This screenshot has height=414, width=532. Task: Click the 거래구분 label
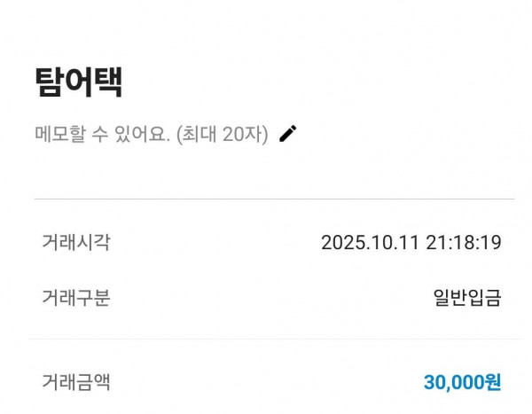click(75, 298)
